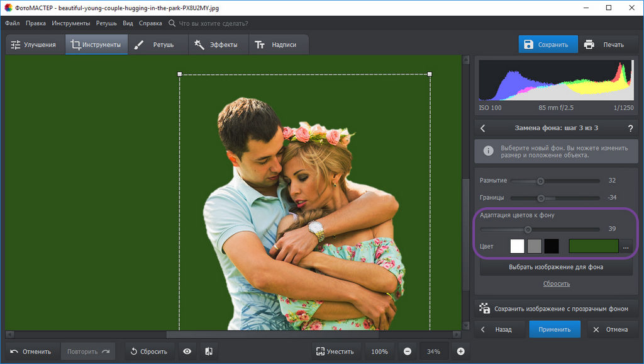The width and height of the screenshot is (644, 364).
Task: Open custom color picker ellipsis button
Action: [626, 247]
